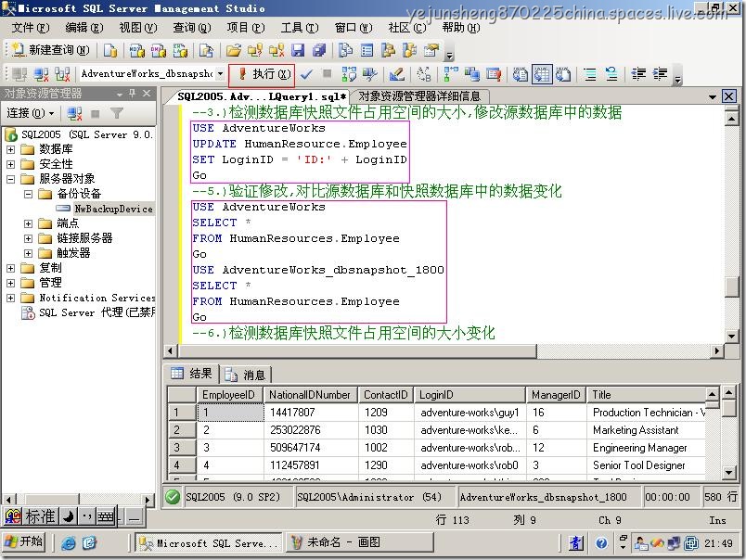Open the Registered Servers window icon
Viewport: 746px width, 560px height.
pos(345,50)
